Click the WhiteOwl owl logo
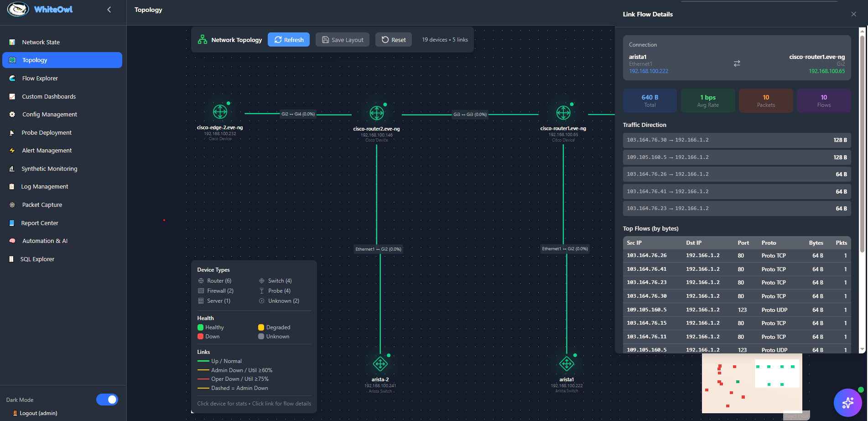 pos(18,10)
